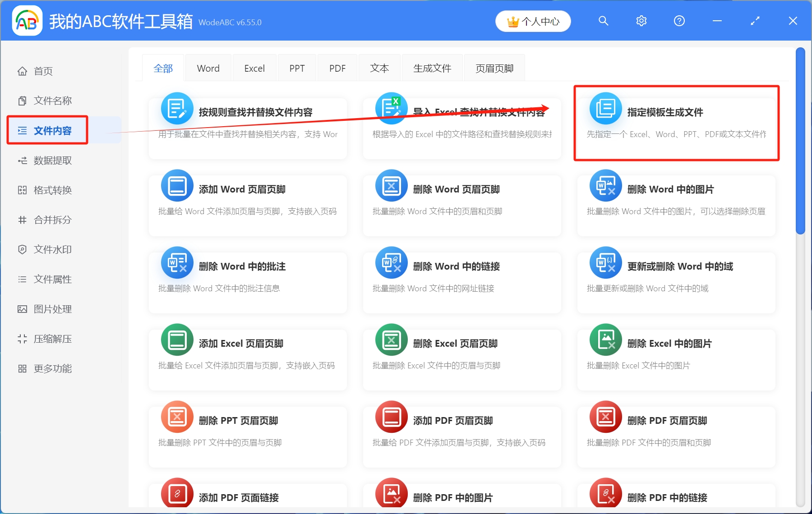Open the settings gear icon
This screenshot has height=514, width=812.
[641, 21]
